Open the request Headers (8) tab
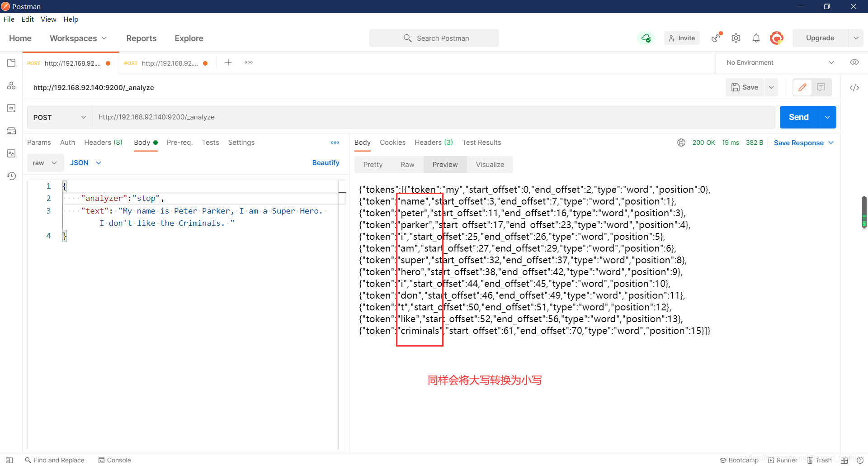Screen dimensions: 868x466 (x=104, y=143)
